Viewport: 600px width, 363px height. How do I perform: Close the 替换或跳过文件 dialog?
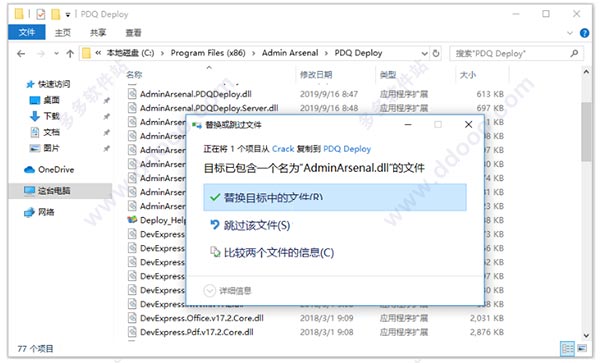click(x=468, y=125)
